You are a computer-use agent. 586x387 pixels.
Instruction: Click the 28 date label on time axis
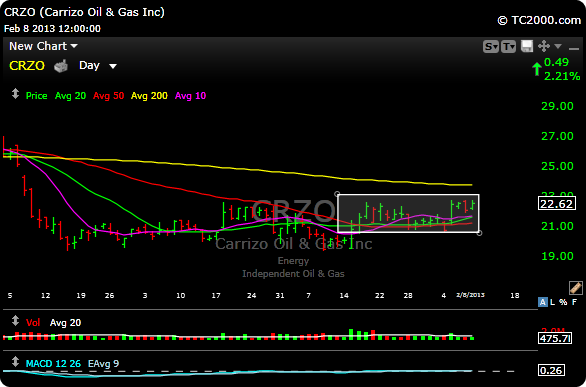click(x=408, y=295)
